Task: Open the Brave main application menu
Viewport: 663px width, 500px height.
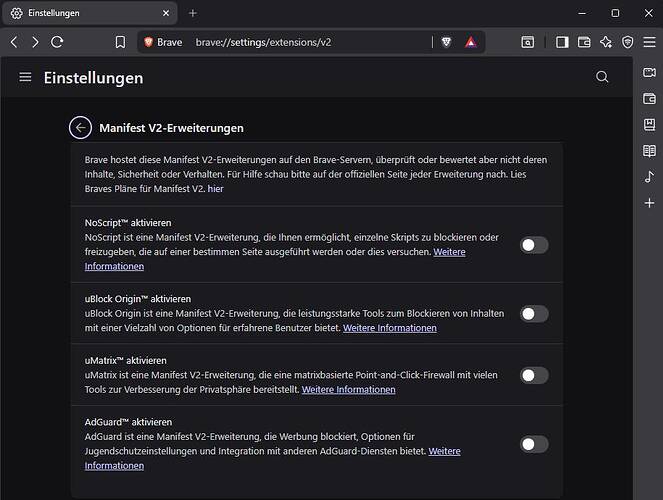Action: point(649,42)
